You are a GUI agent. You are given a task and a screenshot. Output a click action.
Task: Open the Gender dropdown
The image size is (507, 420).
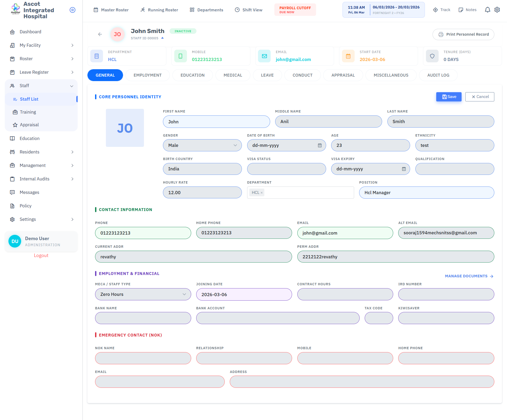pyautogui.click(x=202, y=146)
